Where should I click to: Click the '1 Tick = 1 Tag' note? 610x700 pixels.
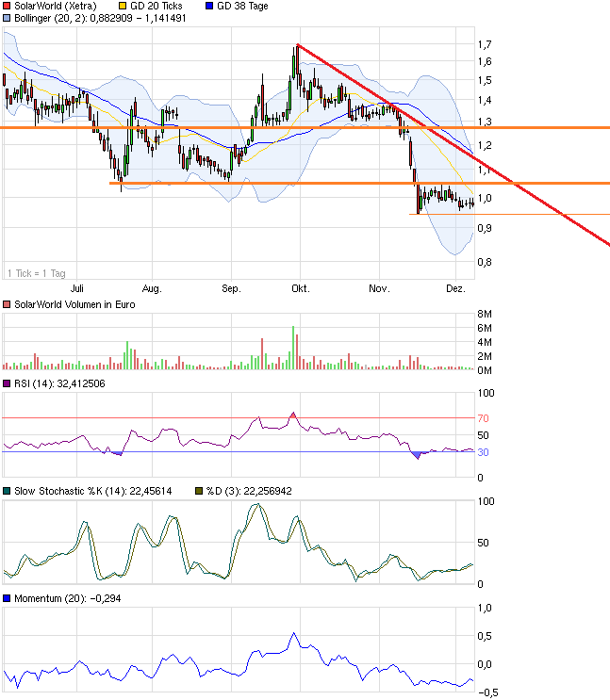pos(37,273)
